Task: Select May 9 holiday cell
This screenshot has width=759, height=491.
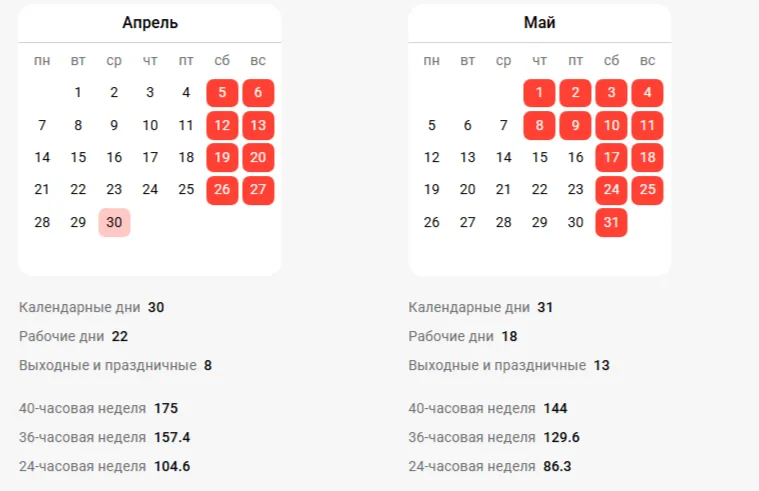Action: (x=575, y=125)
